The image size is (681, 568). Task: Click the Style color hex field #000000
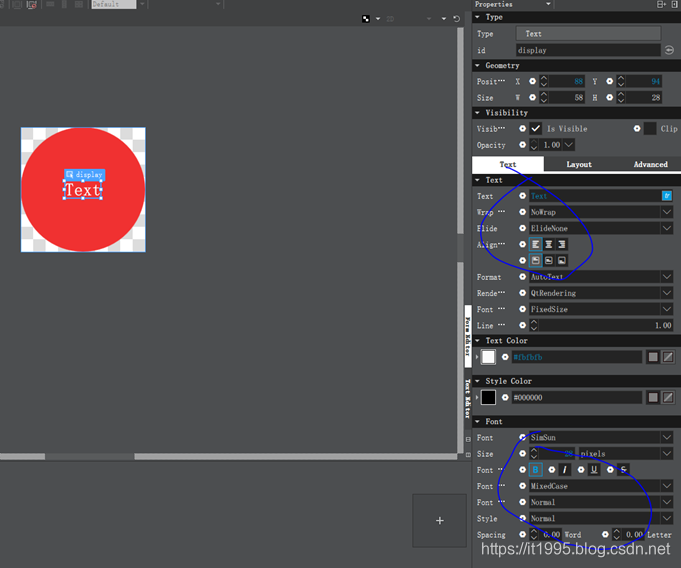[x=577, y=397]
